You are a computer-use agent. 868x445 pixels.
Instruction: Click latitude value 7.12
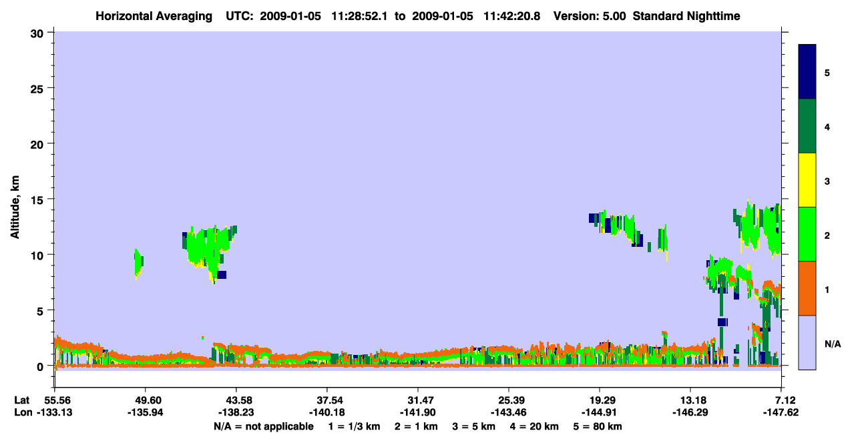[786, 400]
